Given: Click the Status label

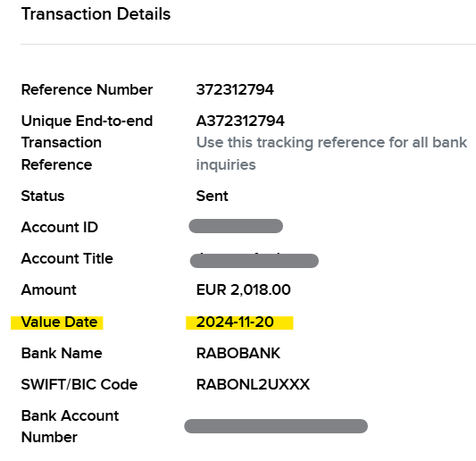Looking at the screenshot, I should click(43, 196).
